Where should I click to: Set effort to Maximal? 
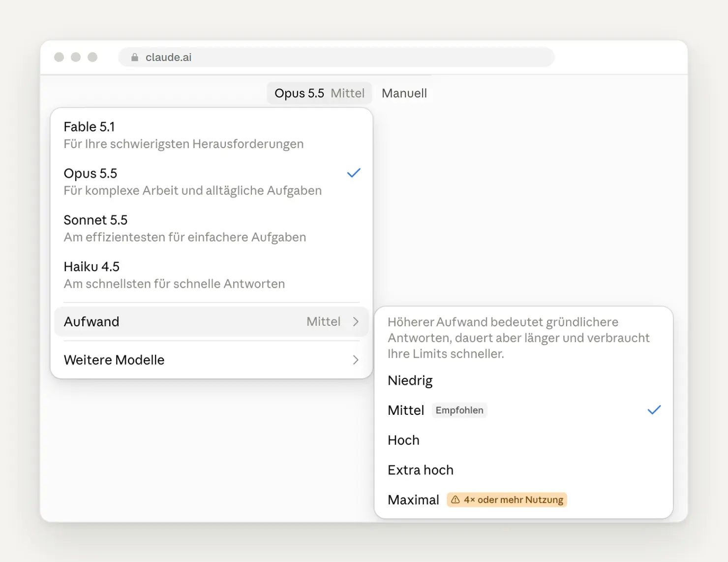[523, 500]
